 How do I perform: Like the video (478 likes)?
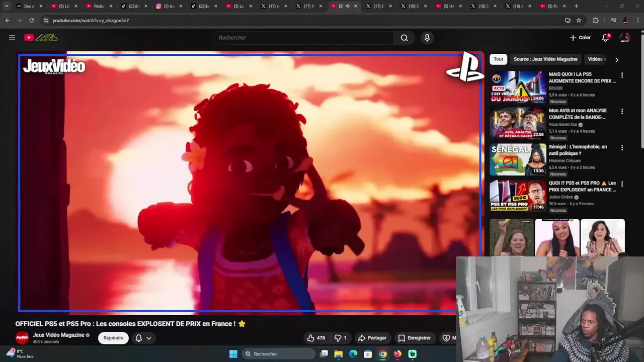[316, 338]
